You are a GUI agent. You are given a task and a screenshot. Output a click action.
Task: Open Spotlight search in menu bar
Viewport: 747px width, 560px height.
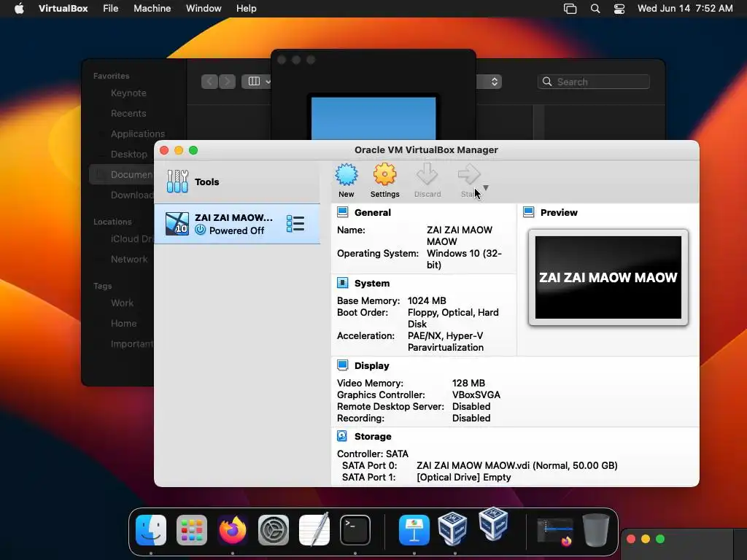pos(595,9)
